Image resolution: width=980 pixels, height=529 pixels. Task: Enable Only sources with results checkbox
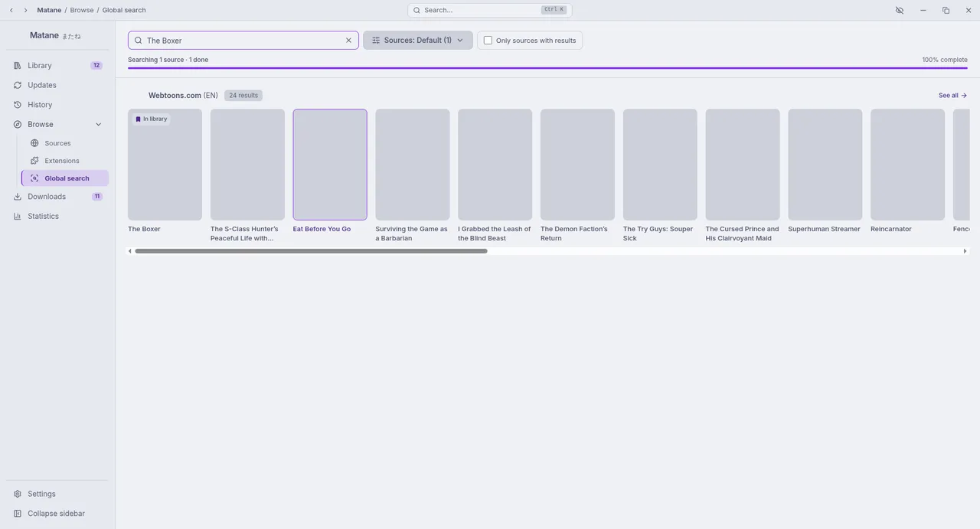pyautogui.click(x=488, y=41)
